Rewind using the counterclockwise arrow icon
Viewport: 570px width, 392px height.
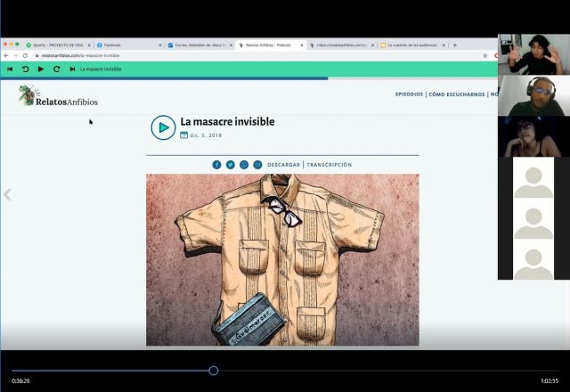25,69
